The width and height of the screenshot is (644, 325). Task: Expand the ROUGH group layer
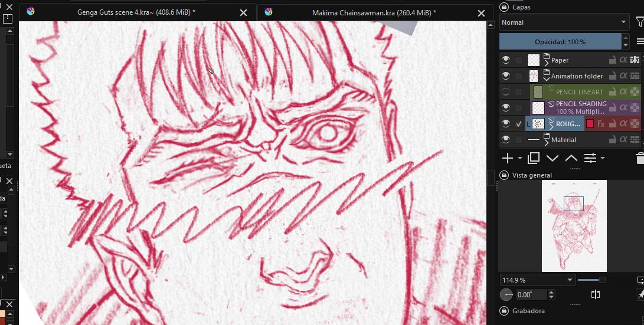pos(551,127)
